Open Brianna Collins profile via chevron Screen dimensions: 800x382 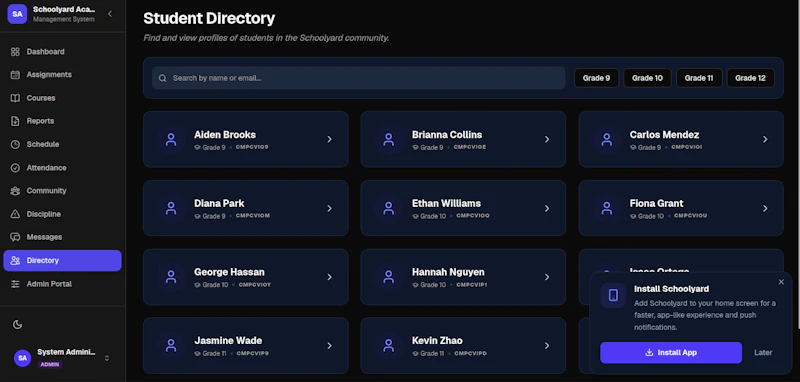pyautogui.click(x=547, y=139)
